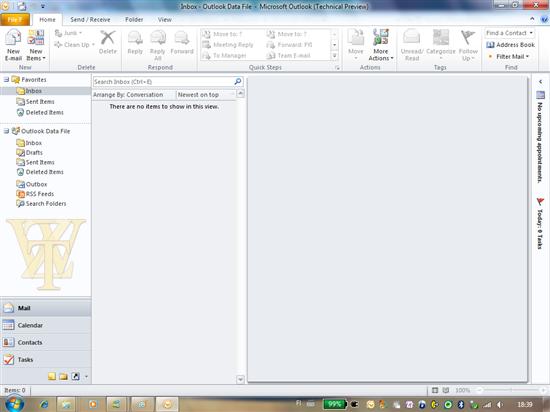Click the volume tray icon
The width and height of the screenshot is (550, 412).
tap(500, 405)
